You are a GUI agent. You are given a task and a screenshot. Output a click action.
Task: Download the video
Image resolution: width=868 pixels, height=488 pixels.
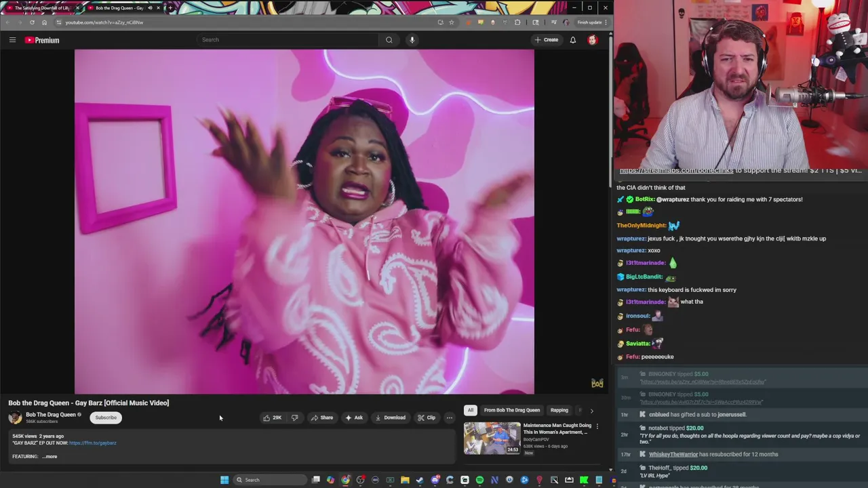click(391, 418)
